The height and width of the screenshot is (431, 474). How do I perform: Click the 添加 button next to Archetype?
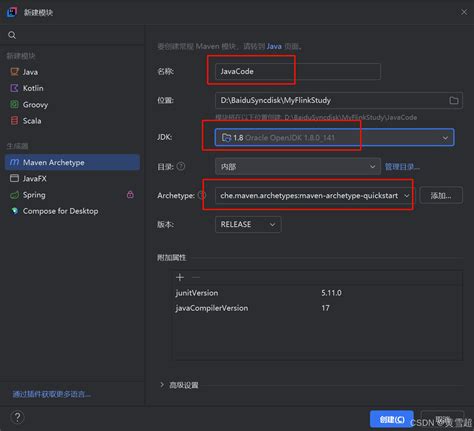tap(441, 195)
